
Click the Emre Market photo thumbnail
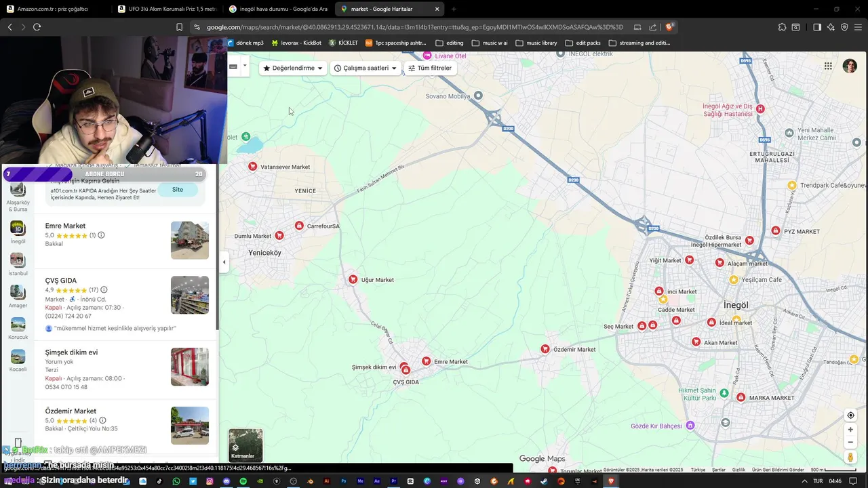190,240
